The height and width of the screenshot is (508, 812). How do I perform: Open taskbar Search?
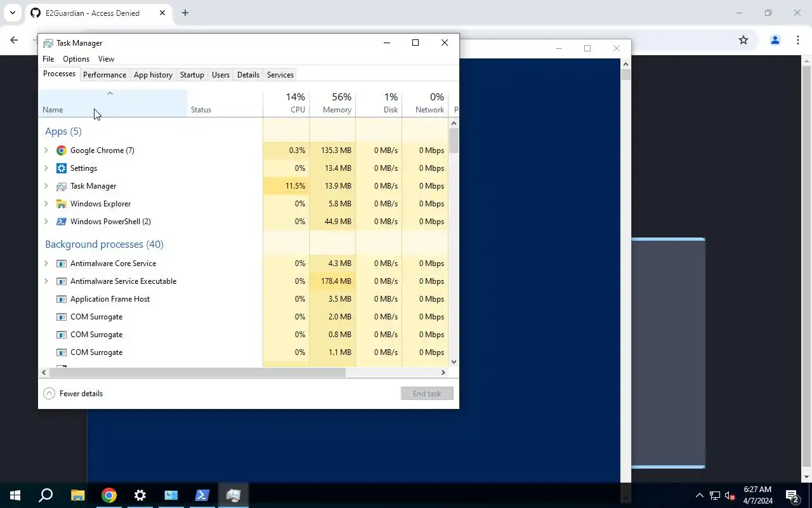pyautogui.click(x=46, y=495)
